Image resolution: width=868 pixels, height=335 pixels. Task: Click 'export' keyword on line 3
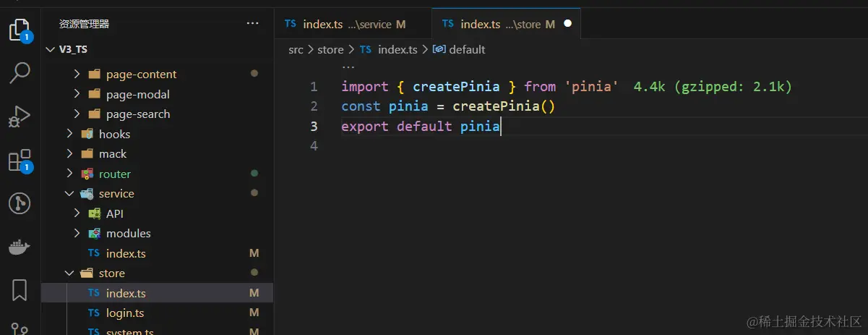[x=365, y=127]
